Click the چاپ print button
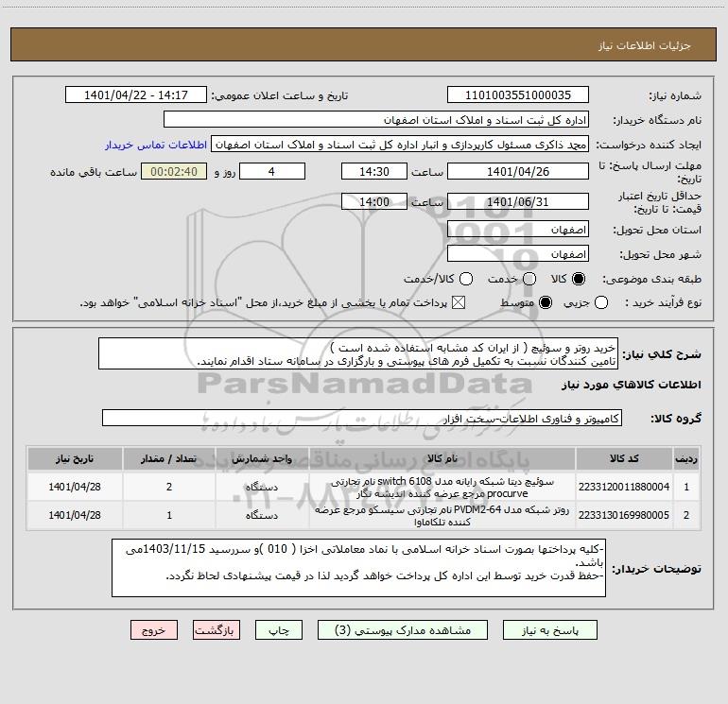728x704 pixels. pyautogui.click(x=279, y=629)
